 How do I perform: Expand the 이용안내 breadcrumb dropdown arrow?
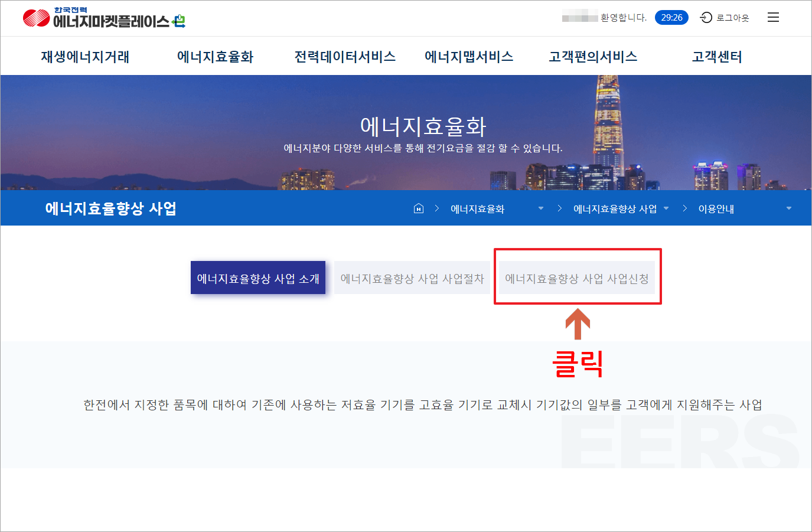[788, 208]
